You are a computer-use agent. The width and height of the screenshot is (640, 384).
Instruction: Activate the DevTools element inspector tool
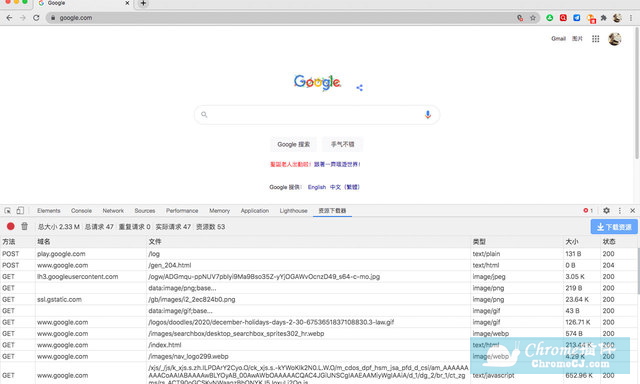point(7,211)
